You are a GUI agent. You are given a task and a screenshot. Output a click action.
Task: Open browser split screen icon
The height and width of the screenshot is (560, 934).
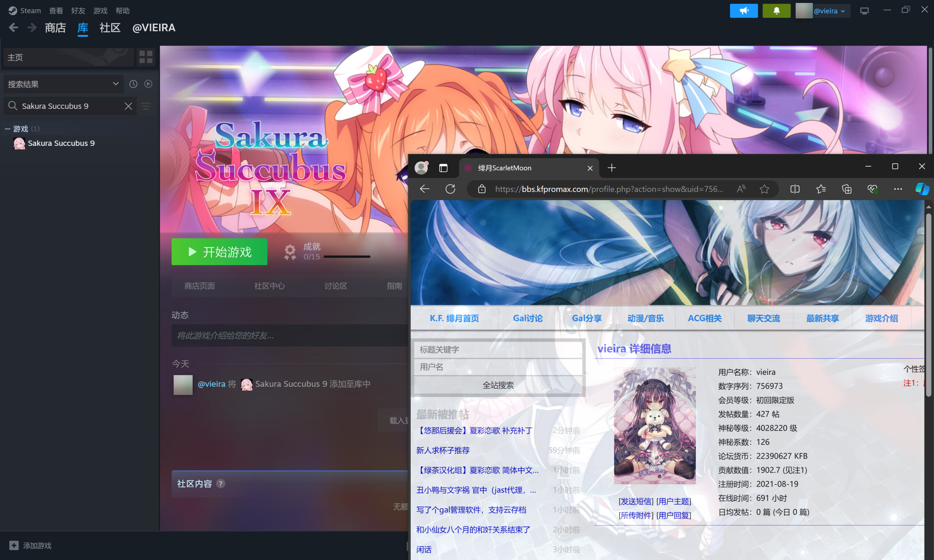point(795,189)
